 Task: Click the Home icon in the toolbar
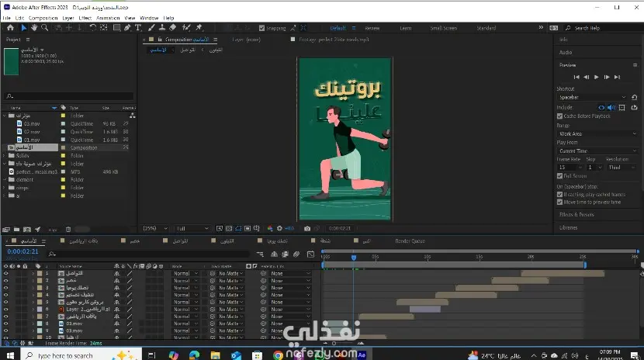[10, 27]
